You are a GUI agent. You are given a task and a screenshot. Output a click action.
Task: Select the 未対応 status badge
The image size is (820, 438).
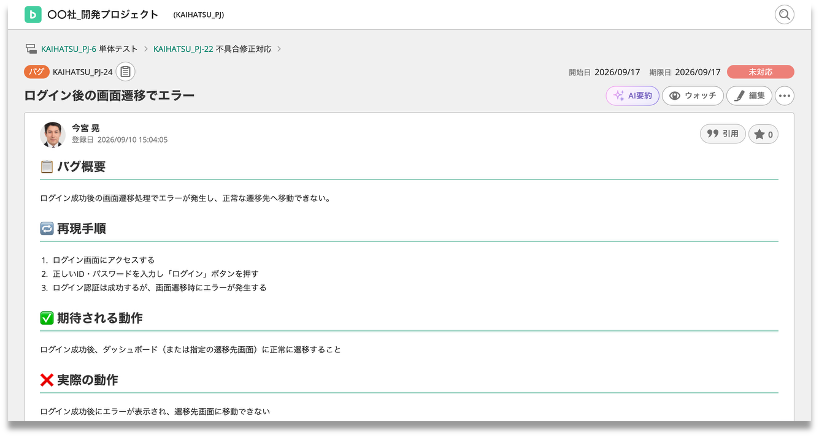(760, 72)
